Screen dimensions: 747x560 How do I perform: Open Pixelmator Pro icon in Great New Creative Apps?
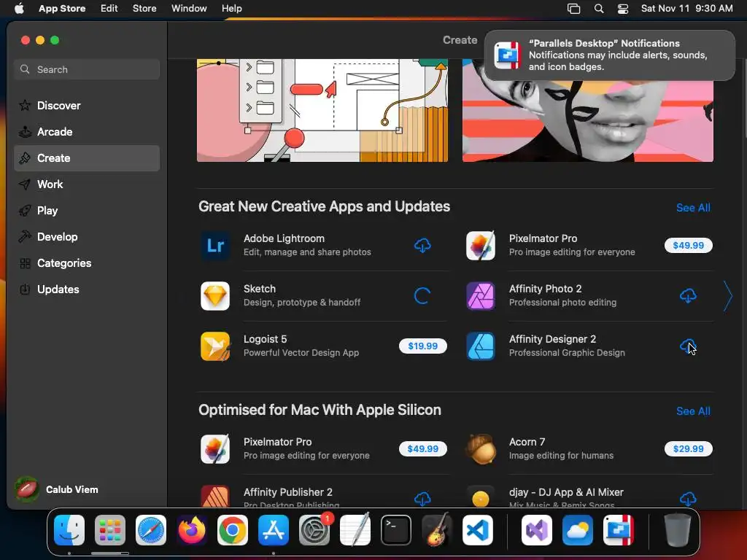(x=480, y=246)
